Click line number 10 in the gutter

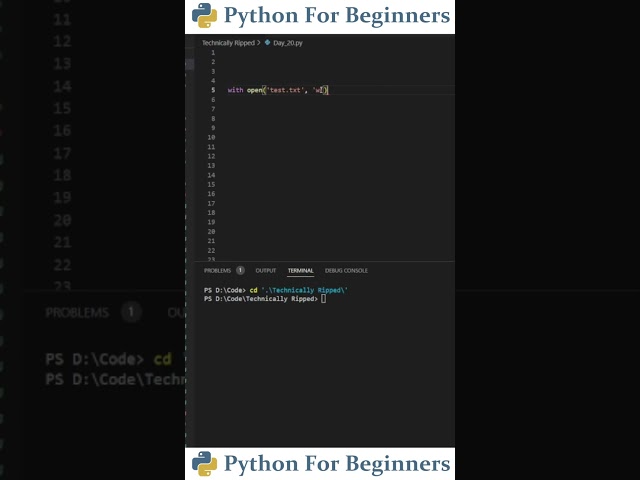(211, 138)
